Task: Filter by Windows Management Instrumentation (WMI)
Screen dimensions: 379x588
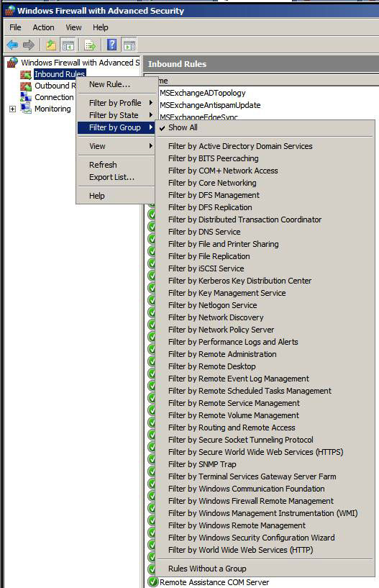Action: click(x=265, y=513)
